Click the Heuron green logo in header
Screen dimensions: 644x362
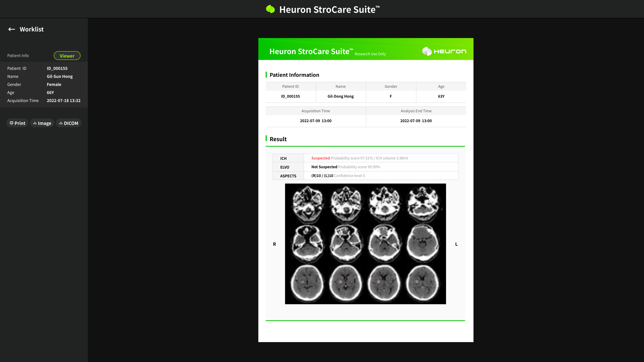click(x=270, y=9)
